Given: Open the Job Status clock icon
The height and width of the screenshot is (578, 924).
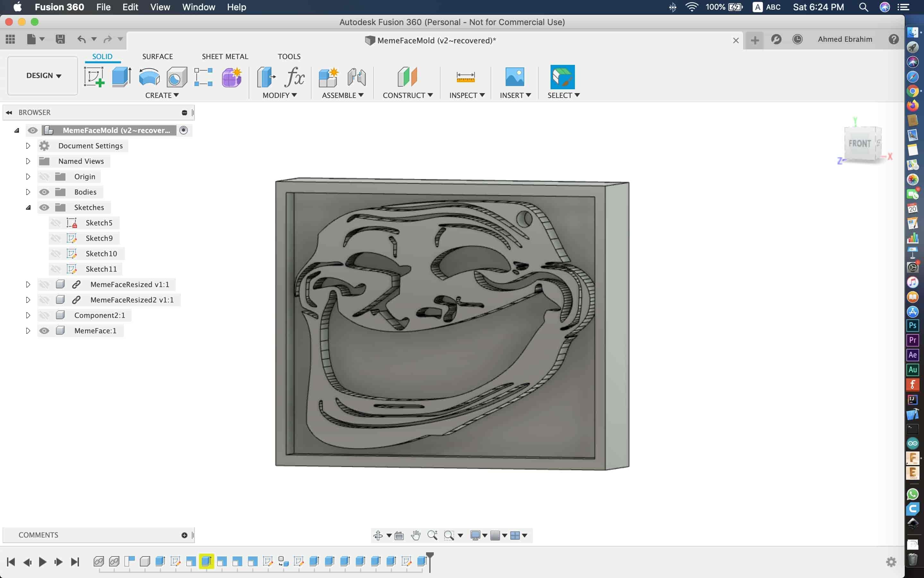Looking at the screenshot, I should 797,39.
